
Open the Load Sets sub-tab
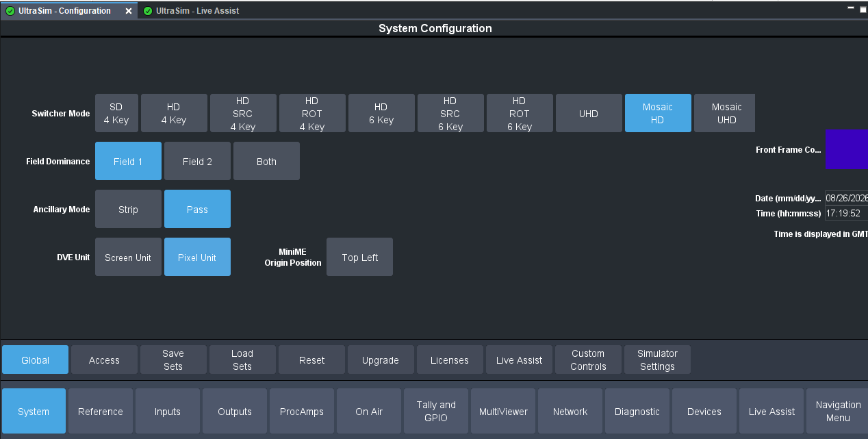(x=242, y=360)
